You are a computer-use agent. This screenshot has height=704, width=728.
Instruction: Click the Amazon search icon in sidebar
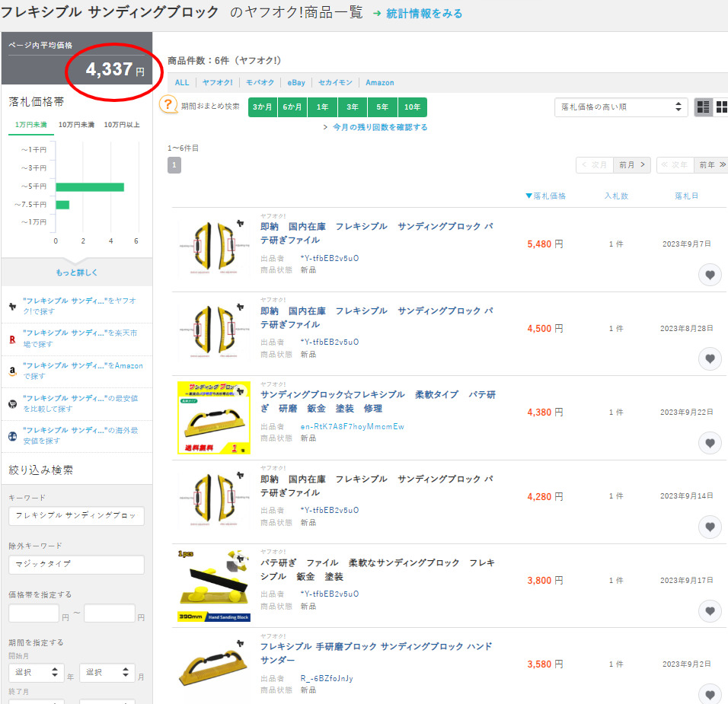[12, 371]
